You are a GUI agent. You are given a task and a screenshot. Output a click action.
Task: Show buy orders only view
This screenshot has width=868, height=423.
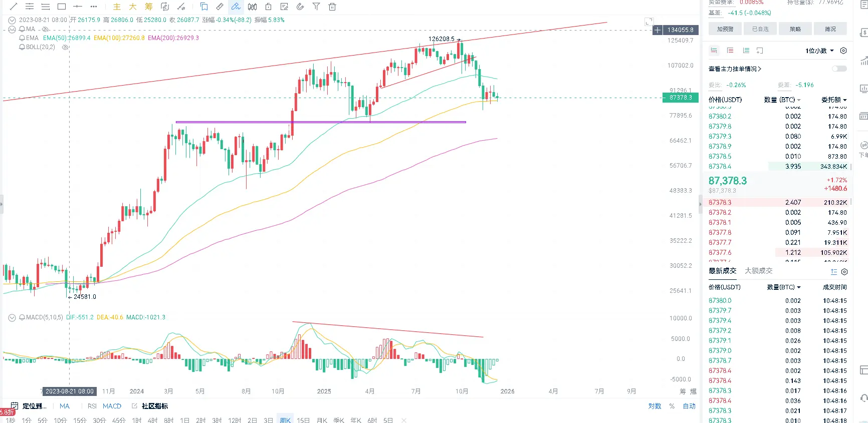pyautogui.click(x=746, y=51)
